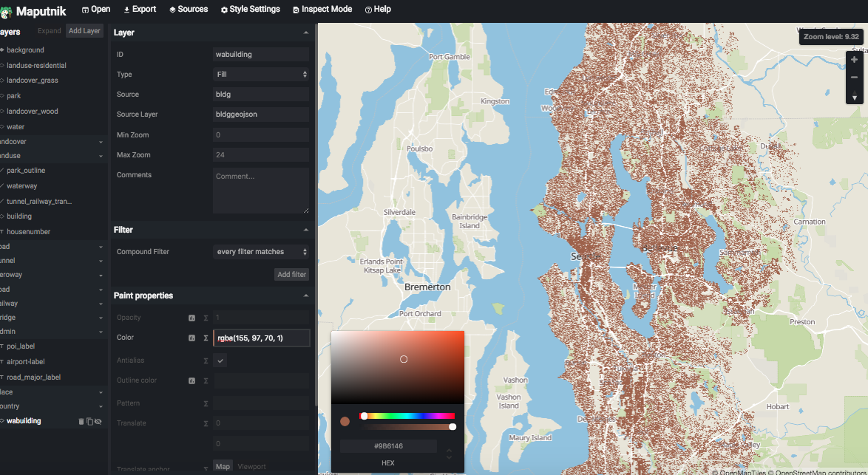
Task: Switch to Inspect Mode
Action: [x=322, y=9]
